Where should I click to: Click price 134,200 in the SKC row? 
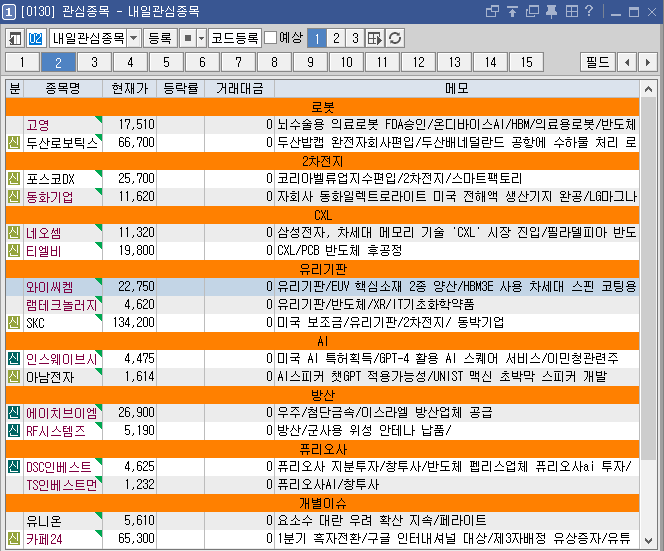(x=133, y=323)
